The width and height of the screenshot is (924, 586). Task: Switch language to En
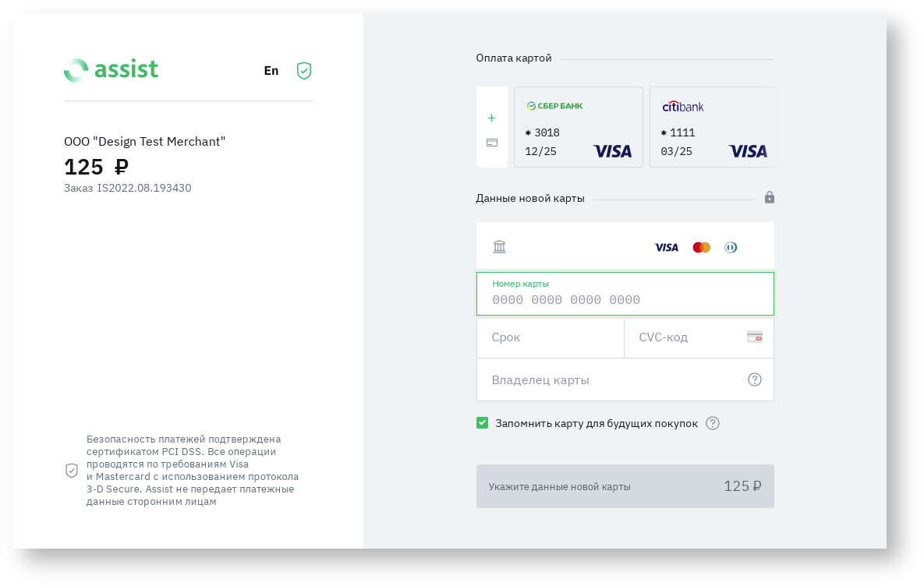[x=271, y=71]
